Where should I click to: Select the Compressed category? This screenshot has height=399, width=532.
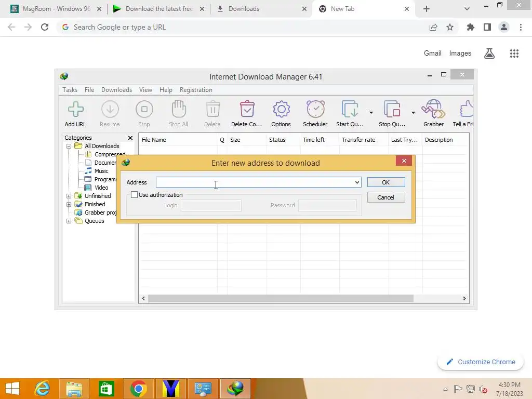pos(110,154)
